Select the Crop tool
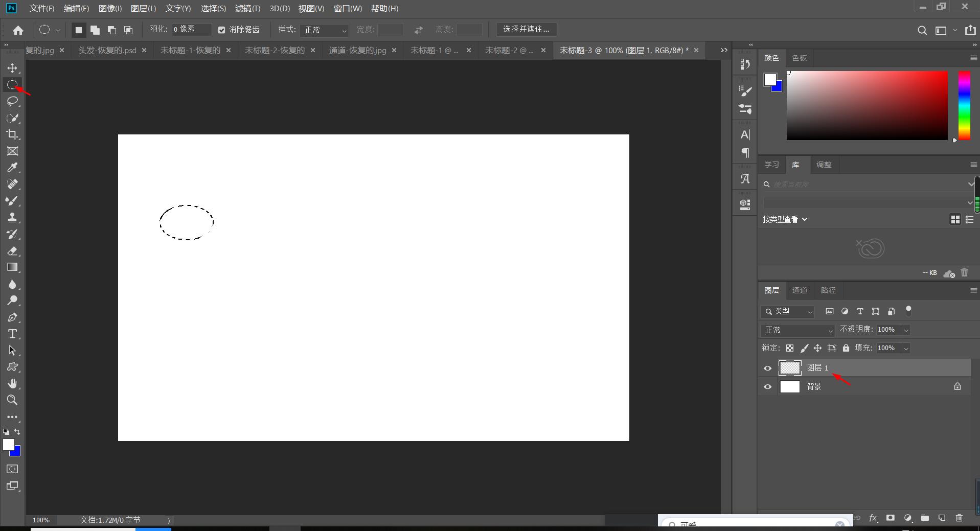The image size is (980, 531). pyautogui.click(x=12, y=134)
